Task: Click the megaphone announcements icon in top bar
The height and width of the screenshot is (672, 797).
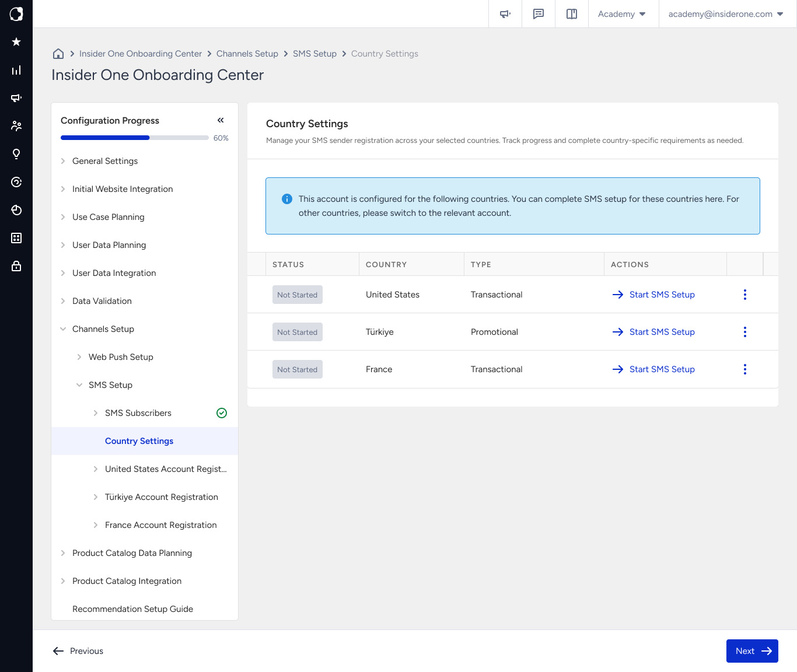Action: 505,14
